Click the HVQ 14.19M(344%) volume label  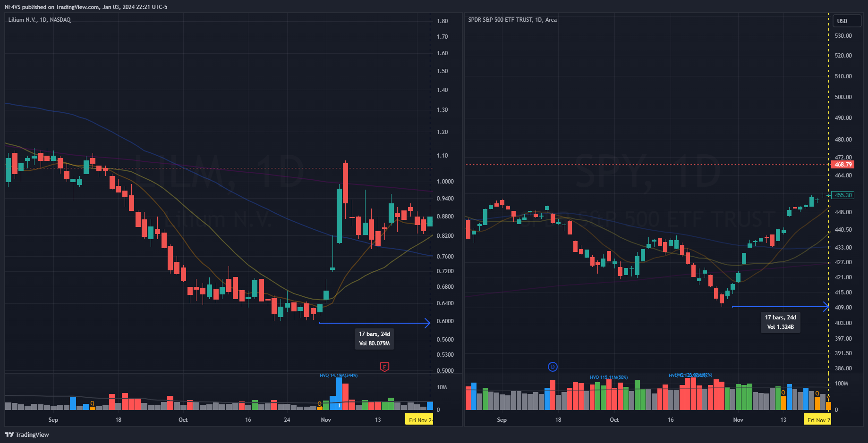(339, 375)
